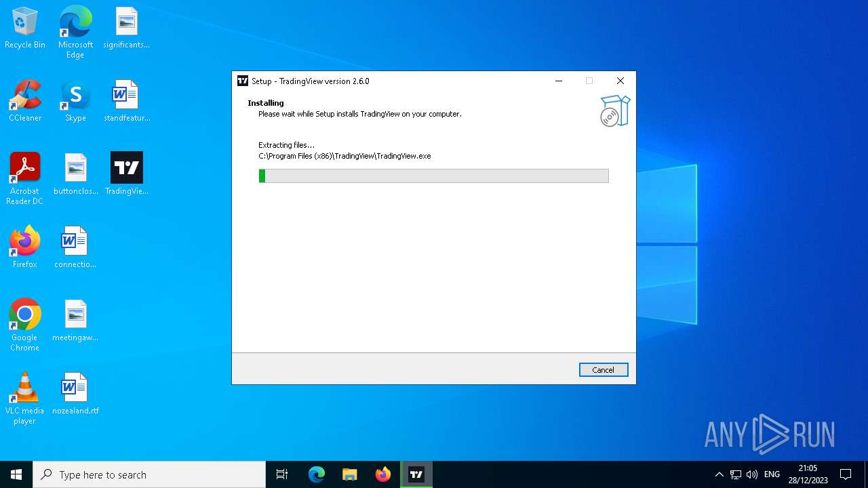Open the notification center icon
Screen dimensions: 868x488
846,474
